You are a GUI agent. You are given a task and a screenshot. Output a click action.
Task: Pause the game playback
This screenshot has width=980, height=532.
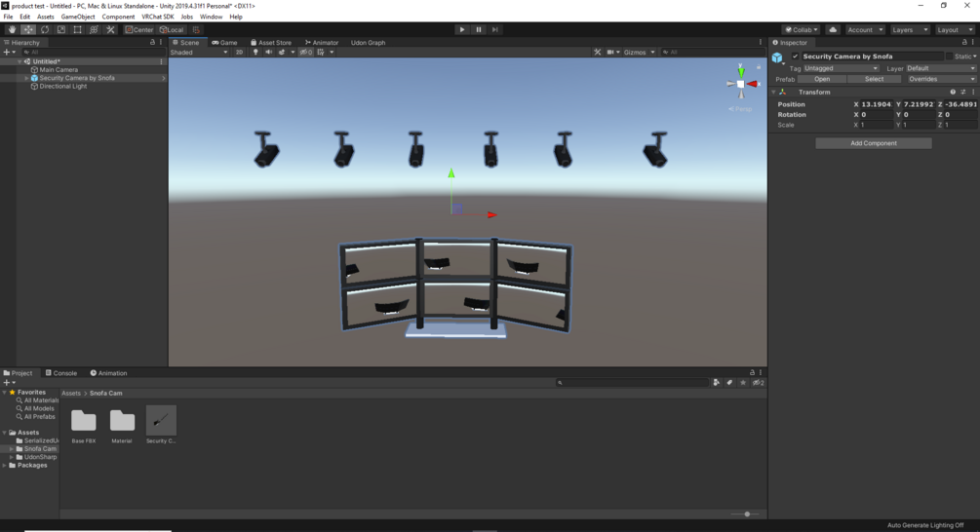pos(479,29)
